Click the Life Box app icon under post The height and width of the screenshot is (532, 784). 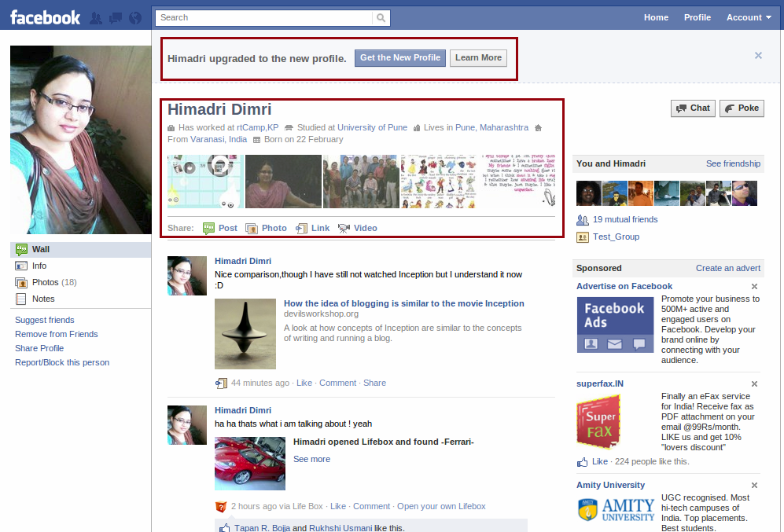[x=220, y=507]
